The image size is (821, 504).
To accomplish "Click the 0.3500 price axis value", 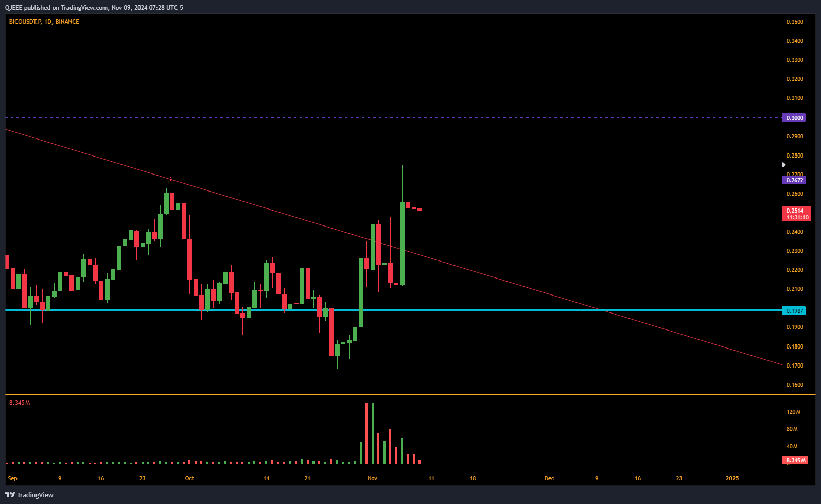I will (795, 22).
